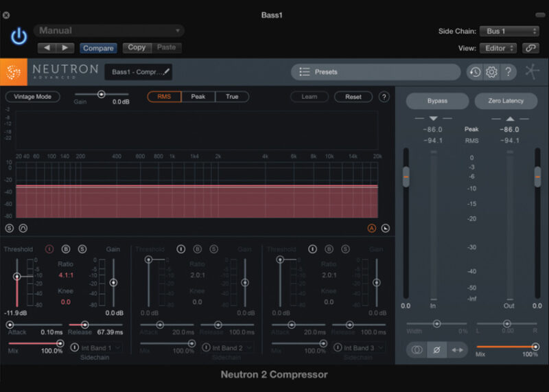The width and height of the screenshot is (549, 392).
Task: Click the stereo link circles icon
Action: (417, 350)
